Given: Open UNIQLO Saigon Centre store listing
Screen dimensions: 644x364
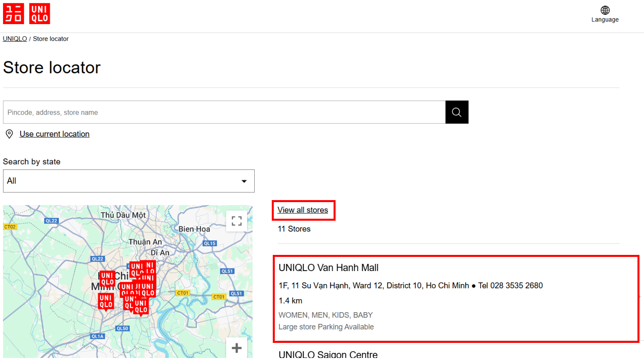Looking at the screenshot, I should point(328,354).
